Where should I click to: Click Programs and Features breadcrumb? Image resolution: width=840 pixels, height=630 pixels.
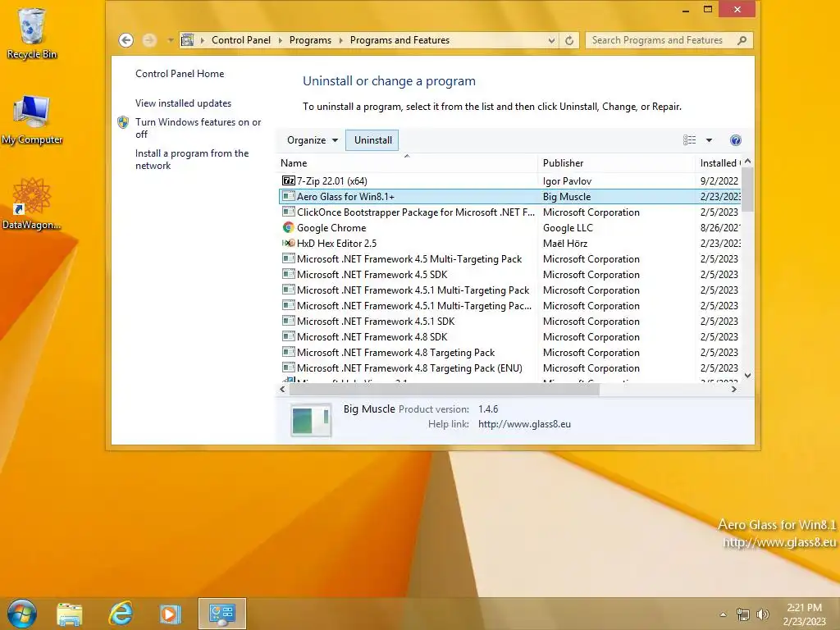(x=399, y=40)
